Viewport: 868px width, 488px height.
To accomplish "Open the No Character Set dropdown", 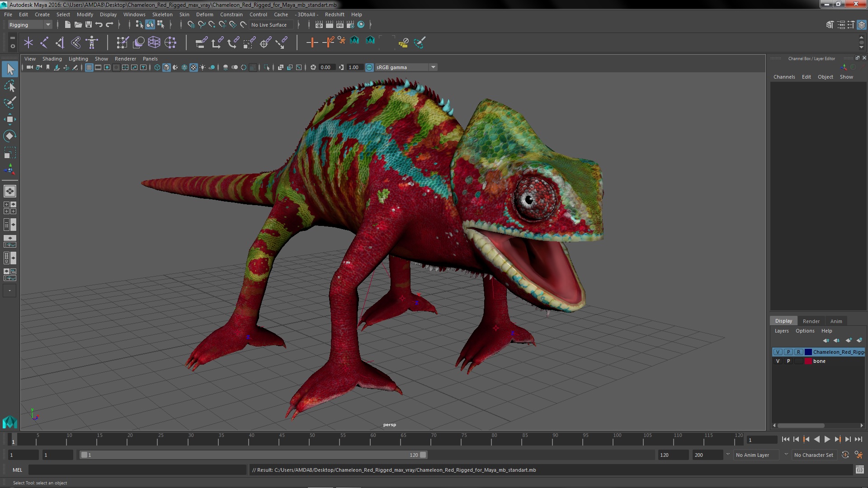I will [816, 455].
